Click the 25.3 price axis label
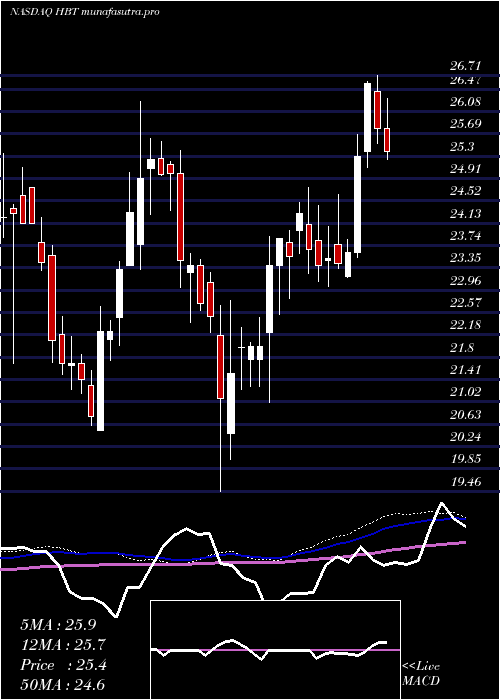 coord(462,146)
